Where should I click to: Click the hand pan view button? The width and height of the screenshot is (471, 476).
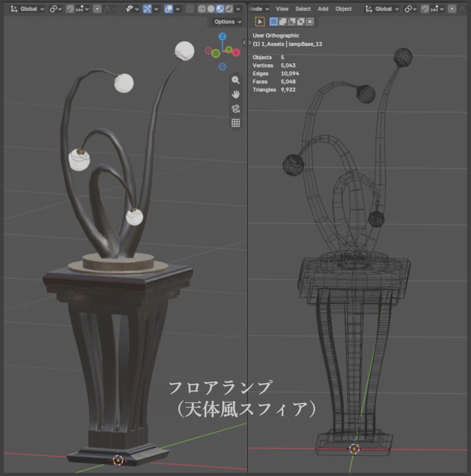tap(235, 94)
